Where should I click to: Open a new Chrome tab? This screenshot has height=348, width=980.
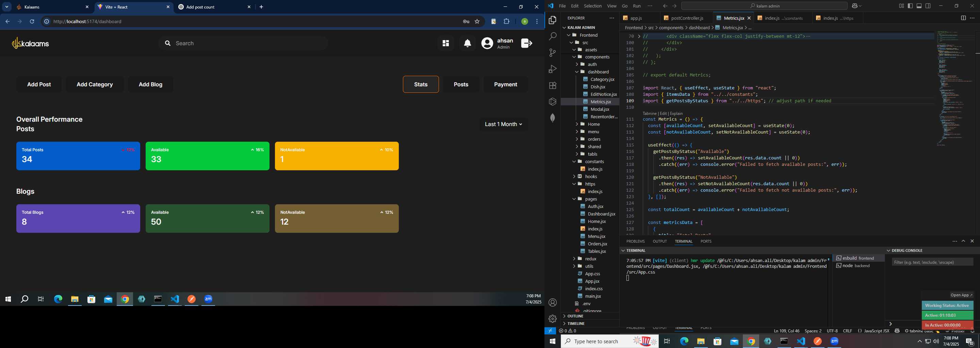(261, 7)
